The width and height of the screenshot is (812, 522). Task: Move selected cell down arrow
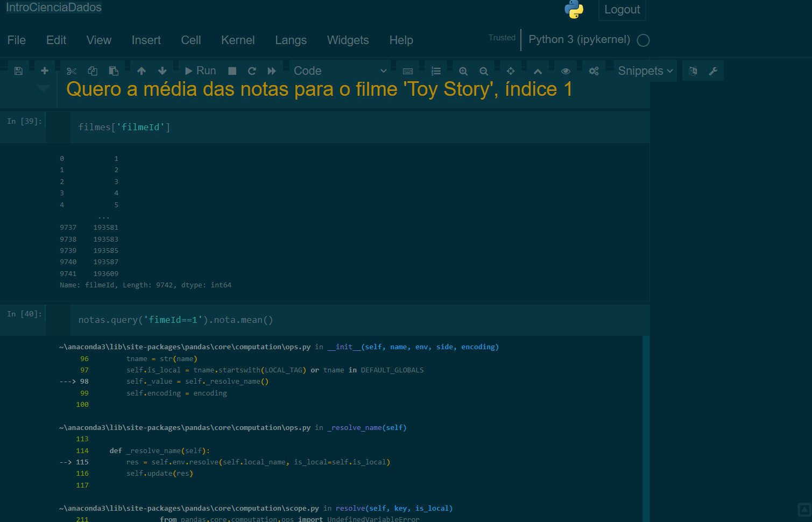click(163, 71)
